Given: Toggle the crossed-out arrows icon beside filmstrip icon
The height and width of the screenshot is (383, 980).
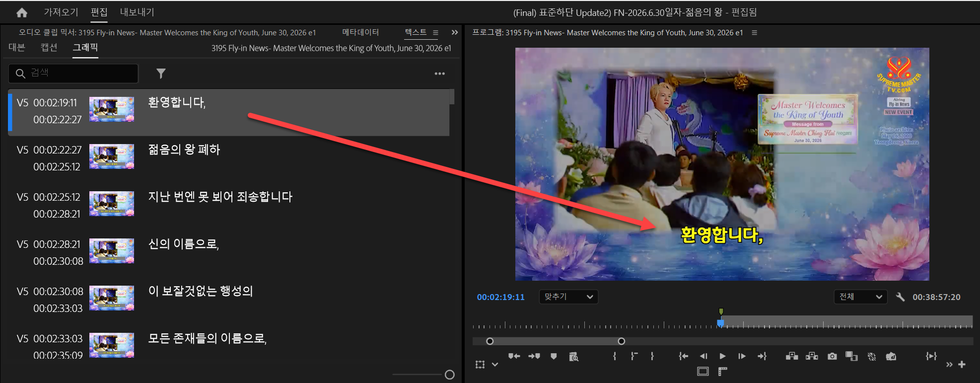Looking at the screenshot, I should point(872,357).
